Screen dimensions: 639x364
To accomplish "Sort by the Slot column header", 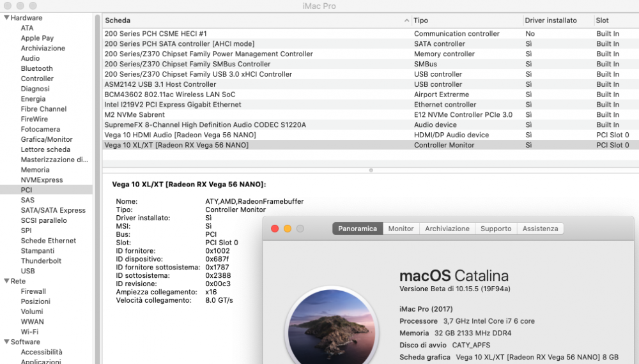I will (617, 20).
